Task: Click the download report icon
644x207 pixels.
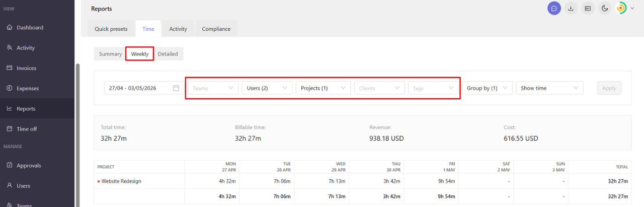Action: point(571,8)
